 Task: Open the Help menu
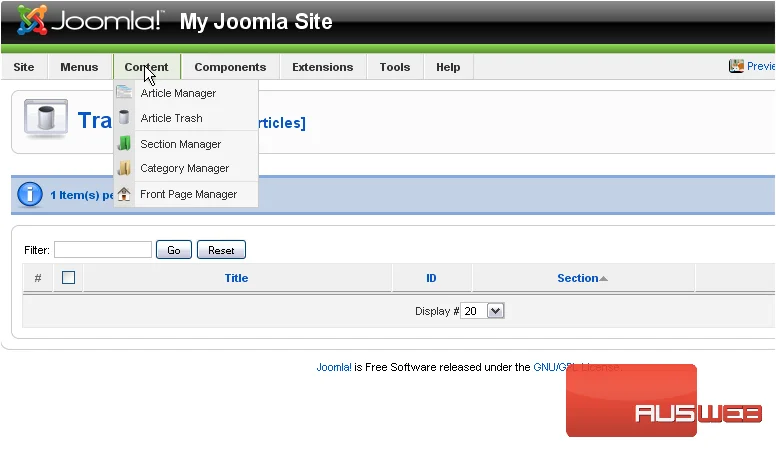tap(448, 67)
